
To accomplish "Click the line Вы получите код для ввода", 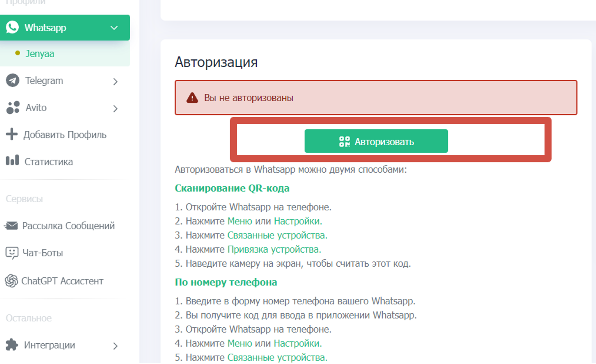I will (x=296, y=315).
